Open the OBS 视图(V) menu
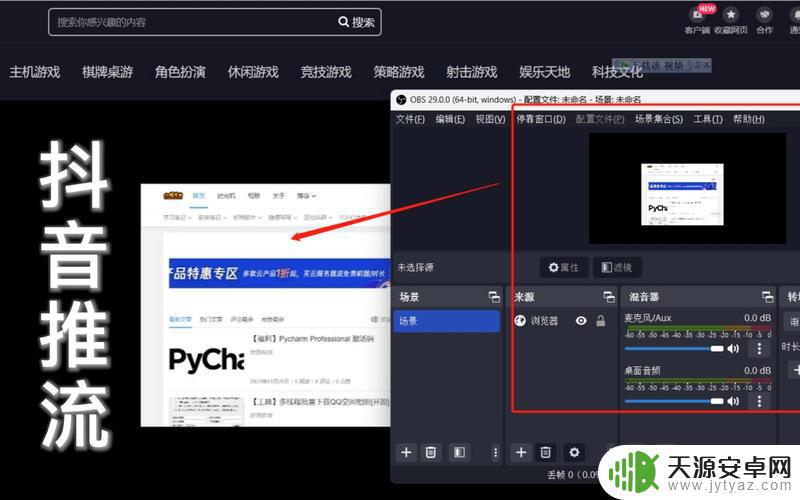Image resolution: width=800 pixels, height=500 pixels. click(x=490, y=119)
